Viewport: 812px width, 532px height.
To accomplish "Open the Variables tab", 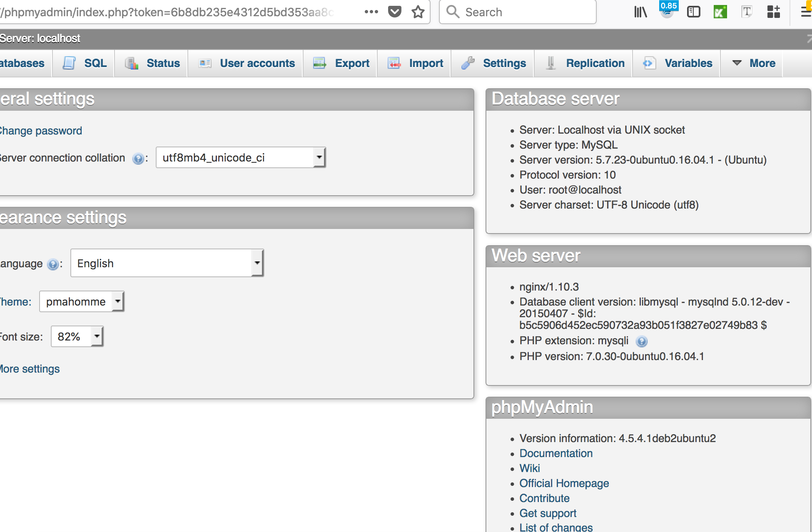I will [677, 63].
